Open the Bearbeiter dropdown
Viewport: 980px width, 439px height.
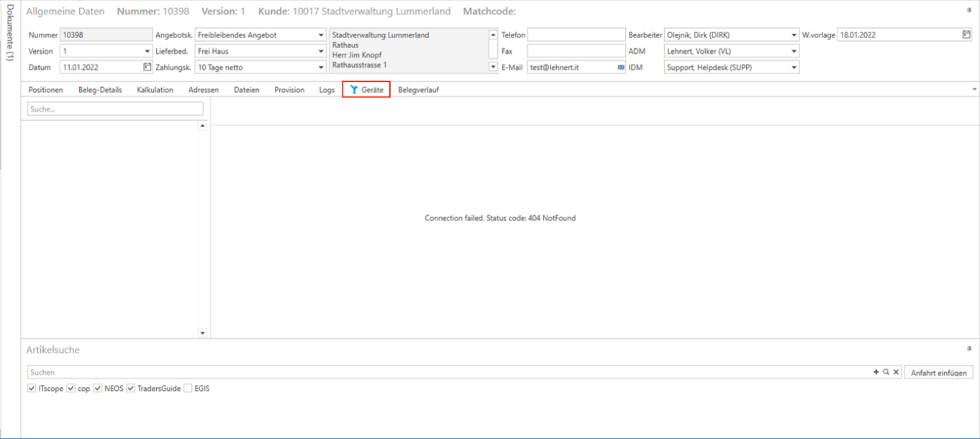pyautogui.click(x=794, y=35)
